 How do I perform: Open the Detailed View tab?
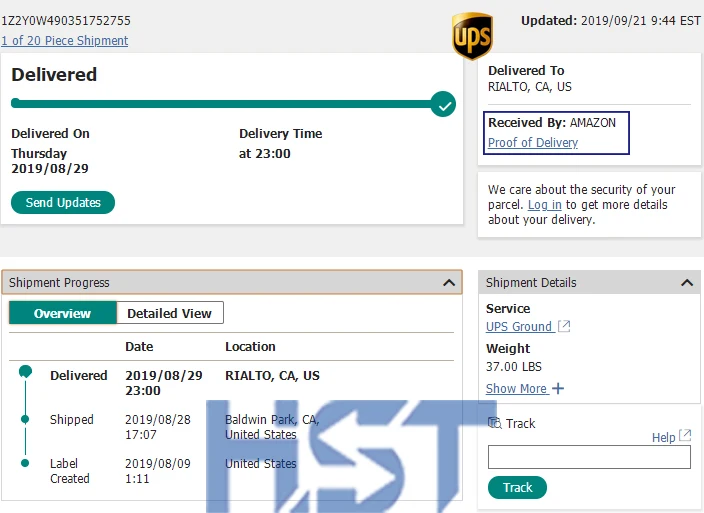pos(169,313)
